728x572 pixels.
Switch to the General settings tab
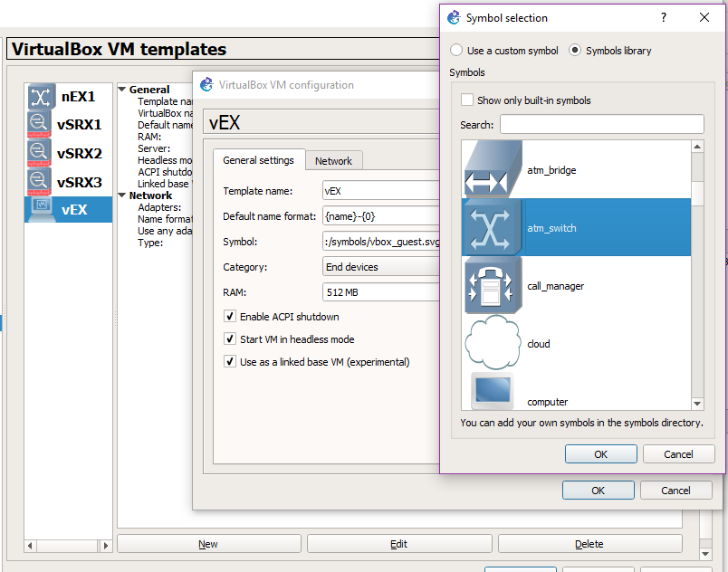point(259,160)
